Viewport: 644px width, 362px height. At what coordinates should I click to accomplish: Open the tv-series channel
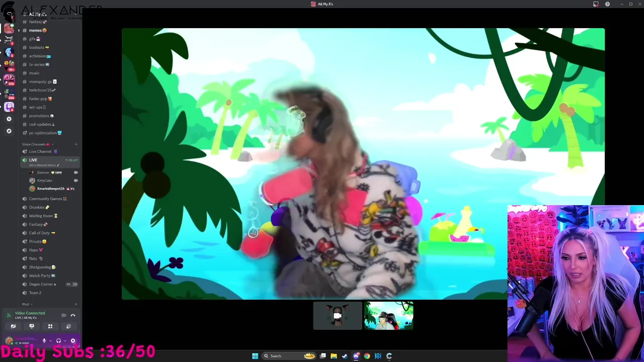point(49,64)
